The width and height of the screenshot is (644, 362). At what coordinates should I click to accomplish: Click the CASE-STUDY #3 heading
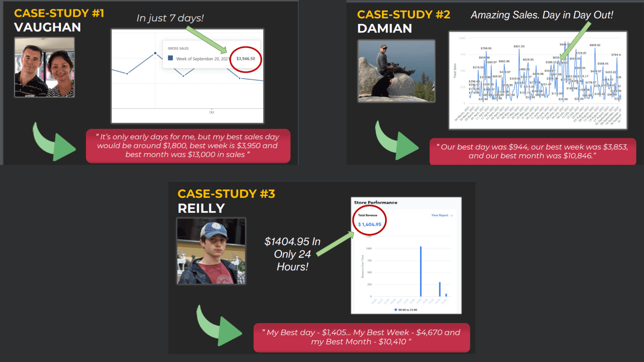coord(226,194)
